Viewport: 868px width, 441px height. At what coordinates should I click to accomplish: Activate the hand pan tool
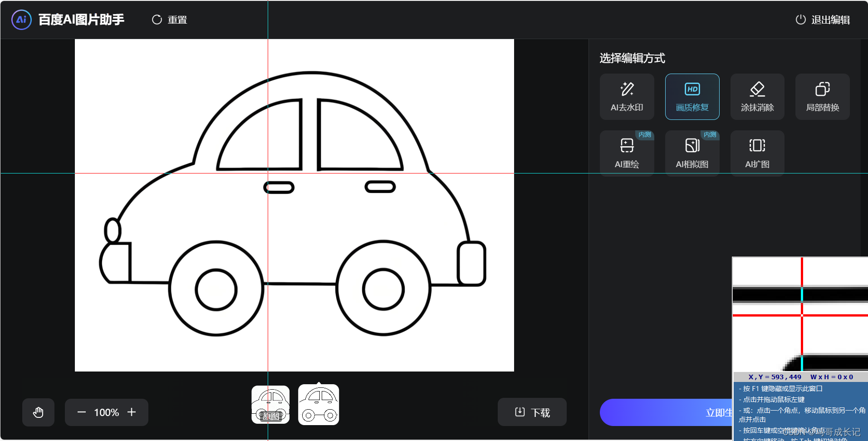[x=38, y=412]
